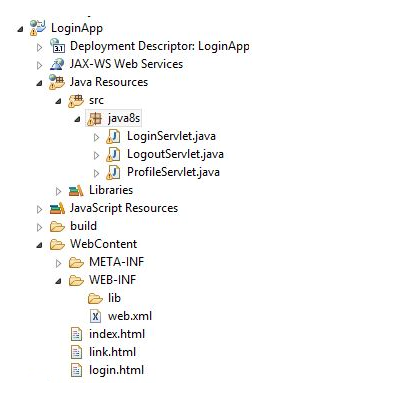
Task: Click the WEB-INF folder icon
Action: (76, 281)
